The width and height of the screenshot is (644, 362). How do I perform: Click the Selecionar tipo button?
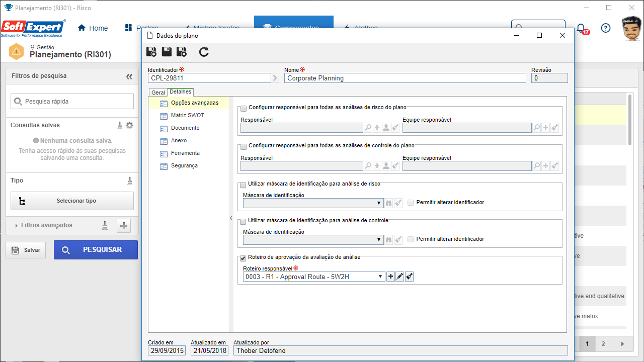pos(72,201)
